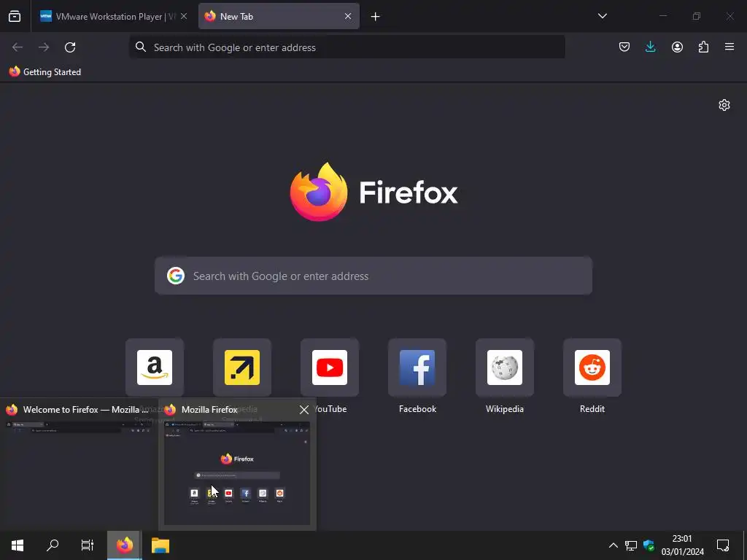747x560 pixels.
Task: Show the Downloads panel
Action: tap(650, 47)
